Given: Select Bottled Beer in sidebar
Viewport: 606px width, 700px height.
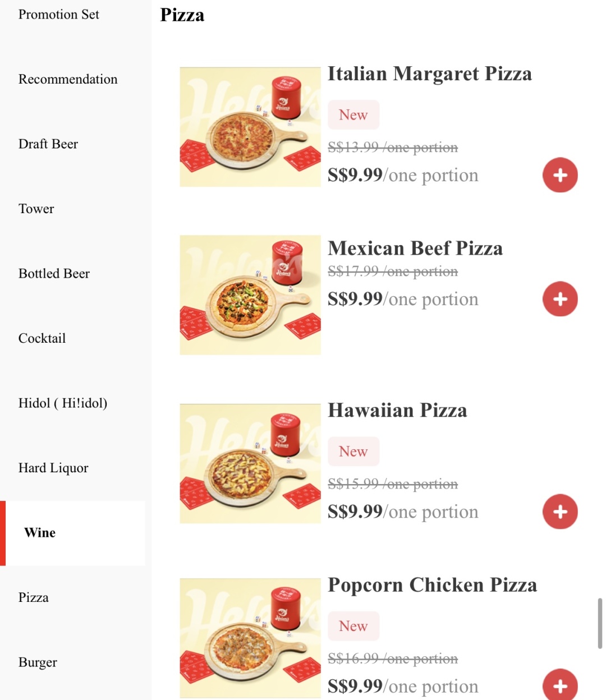Looking at the screenshot, I should pos(54,274).
